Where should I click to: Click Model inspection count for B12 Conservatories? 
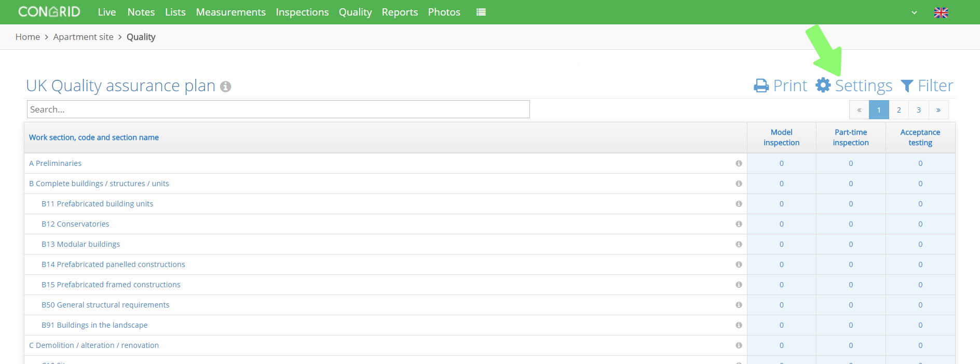pyautogui.click(x=782, y=224)
